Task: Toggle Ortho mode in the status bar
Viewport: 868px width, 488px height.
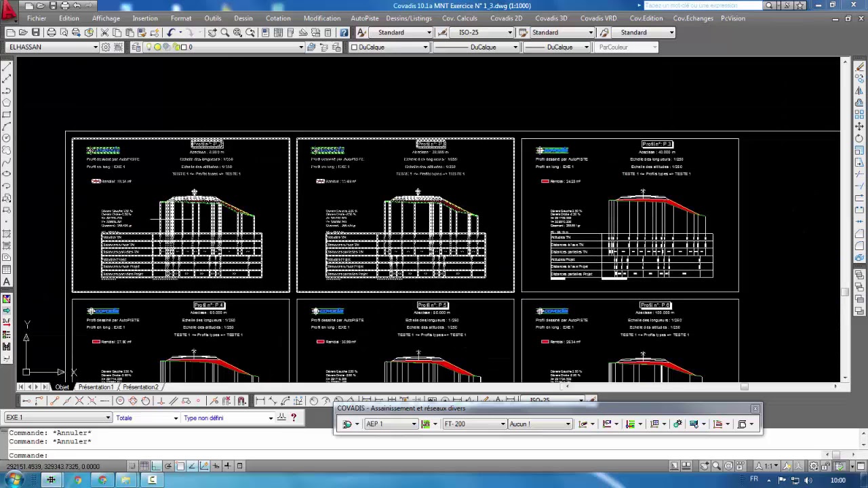Action: tap(156, 466)
